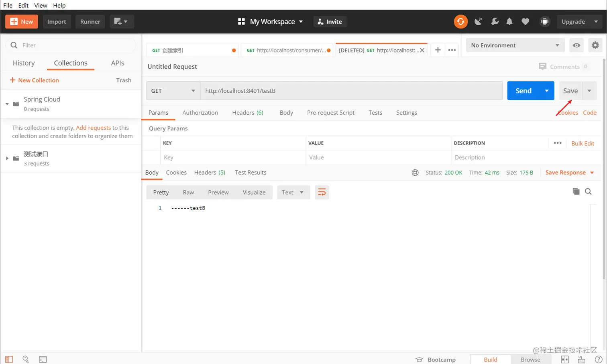Open Bootcamp from the status bar

436,360
